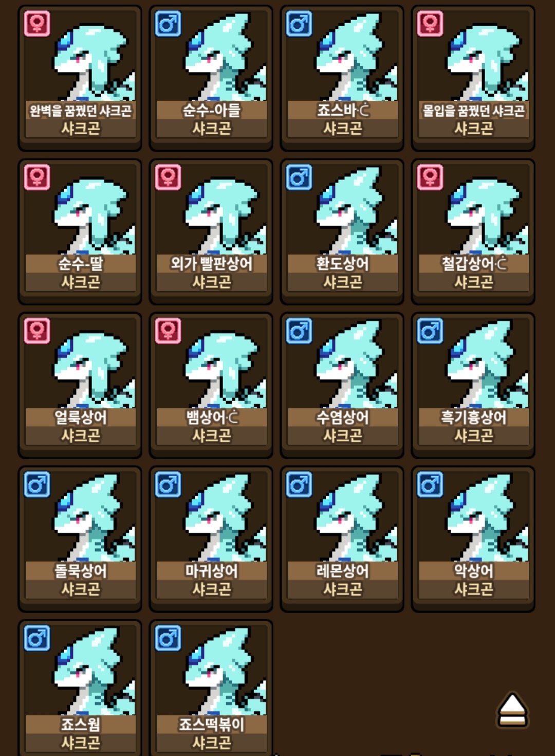Tap the female icon on 철갑상어 card
555x756 pixels.
[430, 177]
